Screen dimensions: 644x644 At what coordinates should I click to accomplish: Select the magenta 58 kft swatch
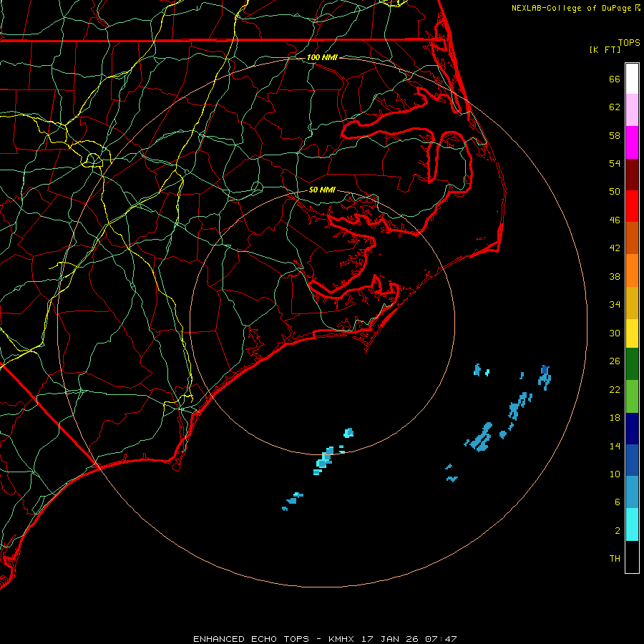click(x=632, y=142)
